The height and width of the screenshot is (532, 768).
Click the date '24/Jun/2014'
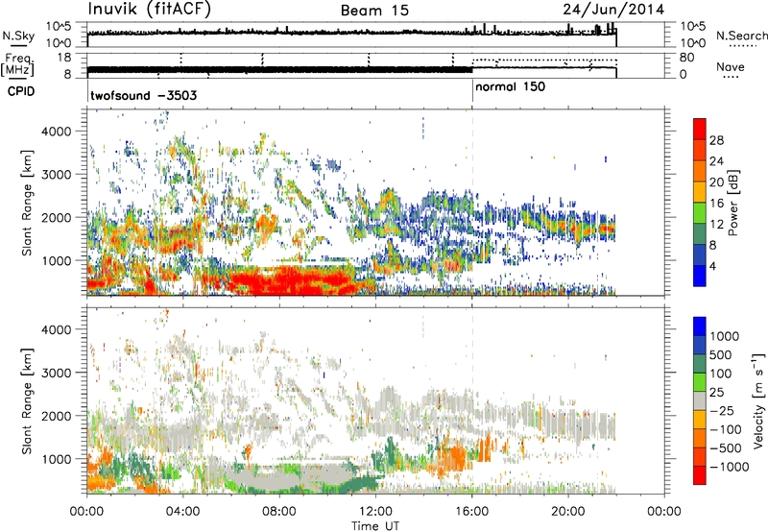pyautogui.click(x=613, y=10)
